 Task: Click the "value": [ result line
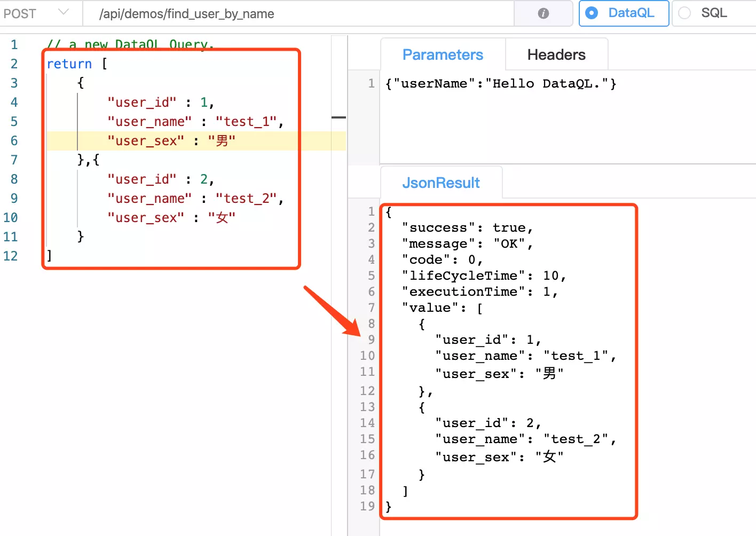[443, 308]
